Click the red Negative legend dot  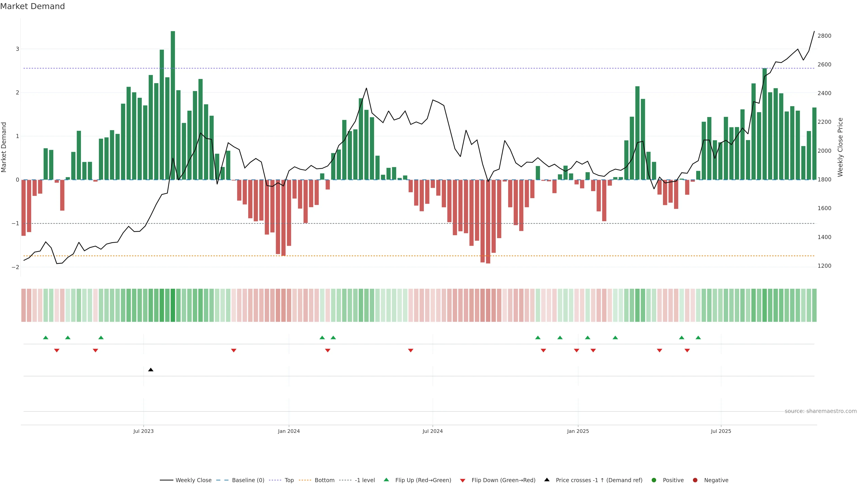[695, 480]
